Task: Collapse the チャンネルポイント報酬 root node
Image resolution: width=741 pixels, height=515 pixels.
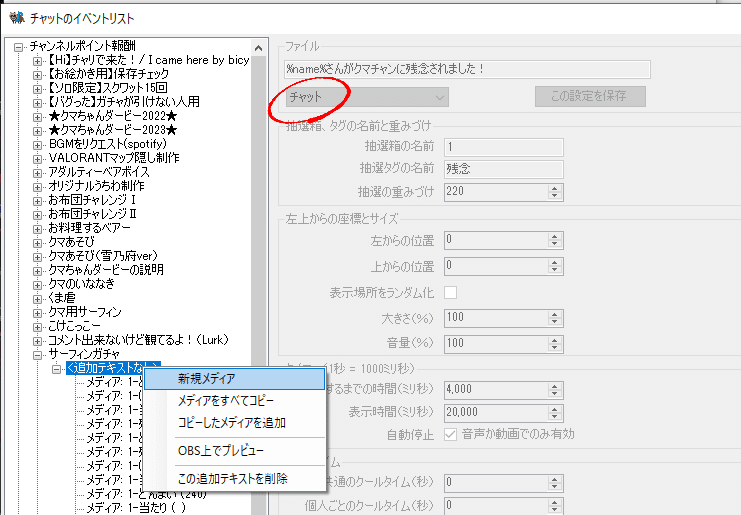Action: point(18,47)
